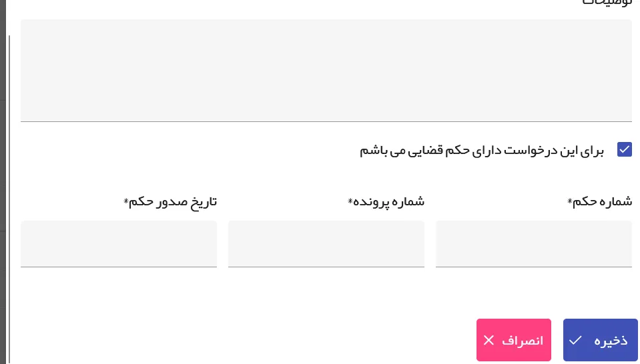Click the شماره حکم field label
The width and height of the screenshot is (640, 364).
[x=602, y=201]
